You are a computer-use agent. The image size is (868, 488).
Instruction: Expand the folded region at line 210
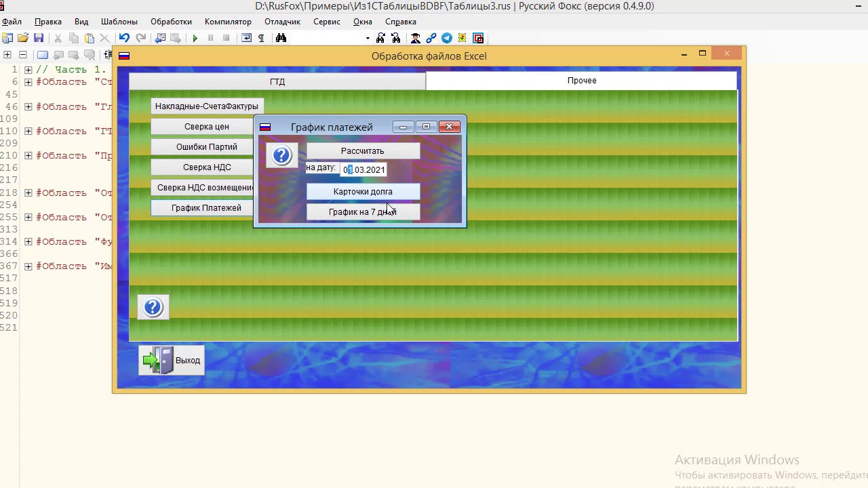pyautogui.click(x=28, y=156)
